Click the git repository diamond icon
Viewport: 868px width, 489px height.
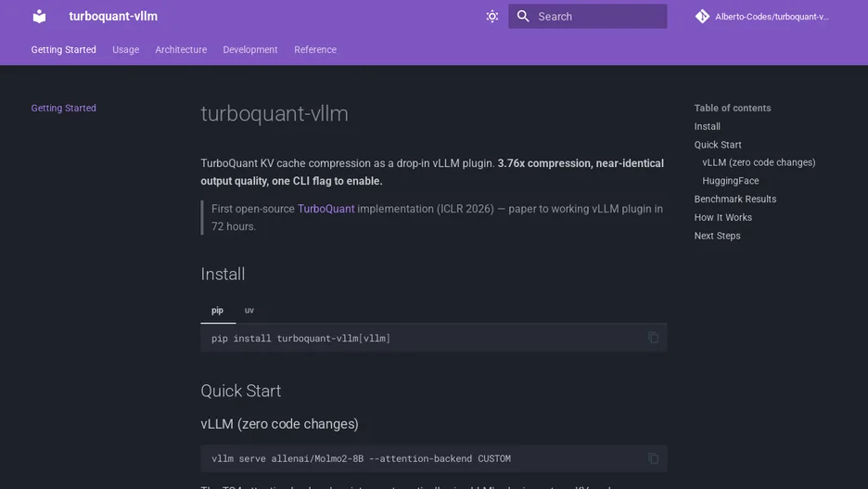coord(702,17)
